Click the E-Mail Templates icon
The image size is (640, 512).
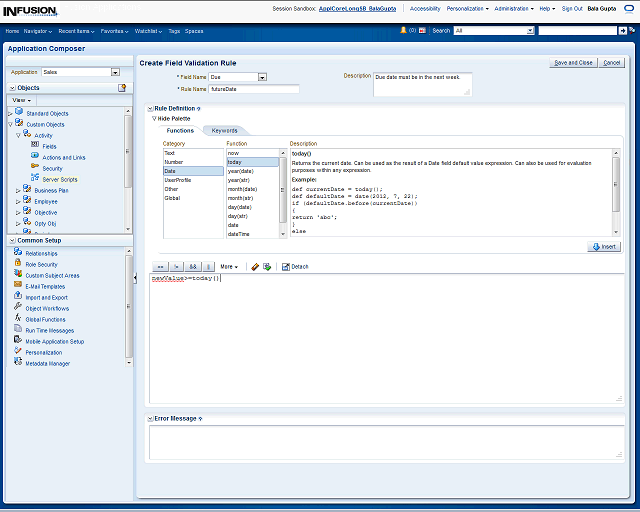[x=18, y=286]
